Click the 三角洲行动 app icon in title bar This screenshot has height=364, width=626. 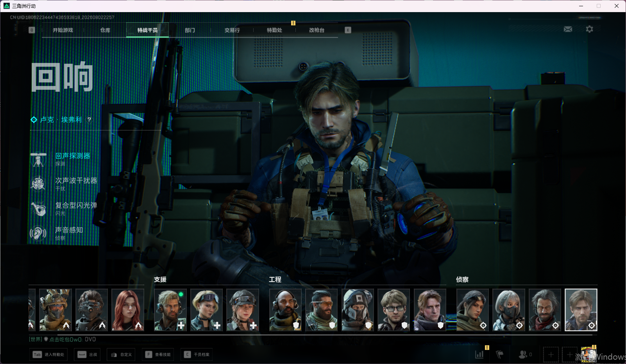click(7, 6)
